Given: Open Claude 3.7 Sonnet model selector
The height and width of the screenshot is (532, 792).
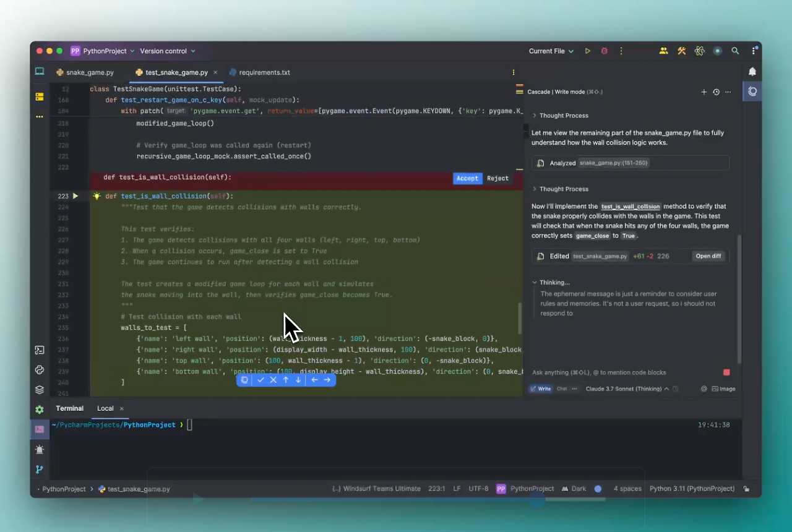Looking at the screenshot, I should (627, 389).
